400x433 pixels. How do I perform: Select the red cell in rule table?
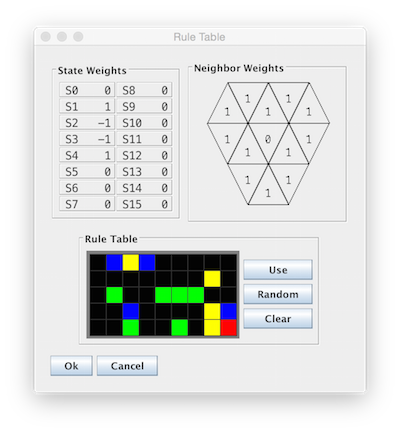tap(228, 327)
